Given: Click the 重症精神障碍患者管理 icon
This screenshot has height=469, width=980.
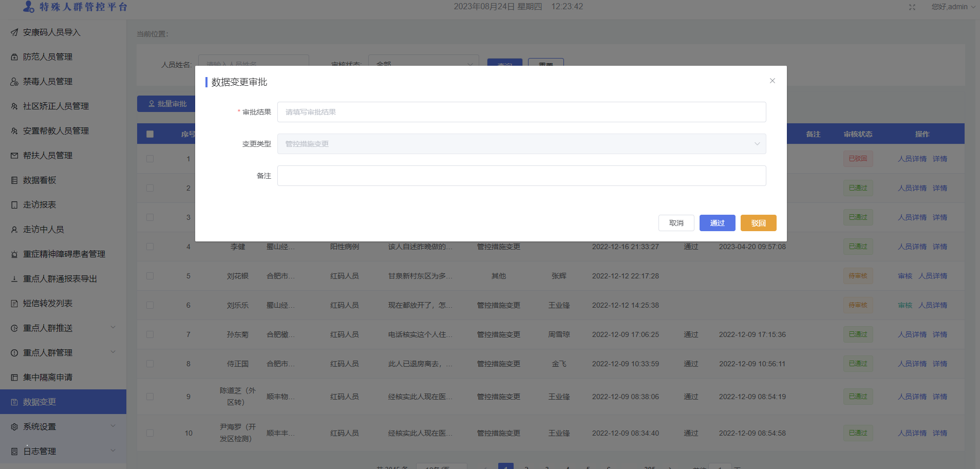Looking at the screenshot, I should point(14,254).
